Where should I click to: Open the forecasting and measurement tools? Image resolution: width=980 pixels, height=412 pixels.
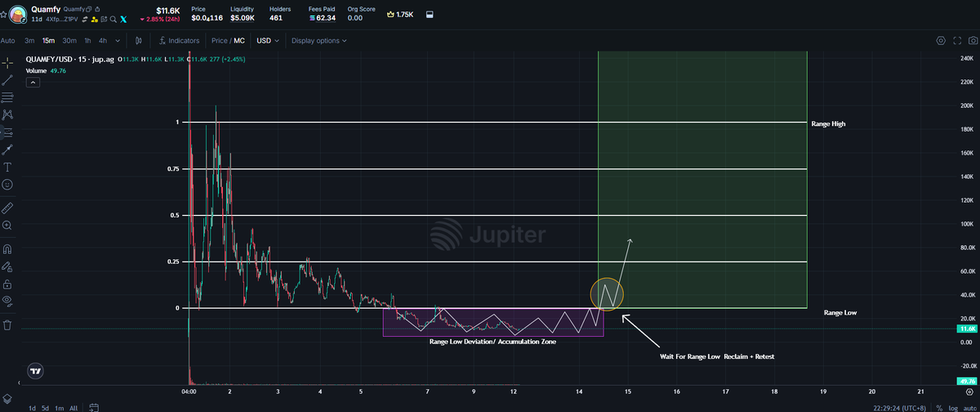click(7, 132)
